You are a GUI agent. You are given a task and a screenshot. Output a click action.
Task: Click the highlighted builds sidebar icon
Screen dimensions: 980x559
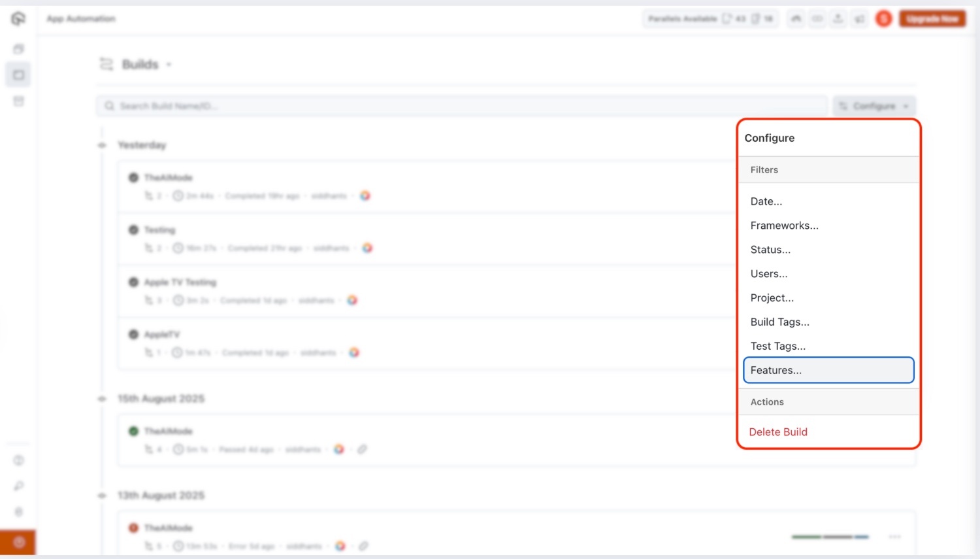pyautogui.click(x=18, y=75)
